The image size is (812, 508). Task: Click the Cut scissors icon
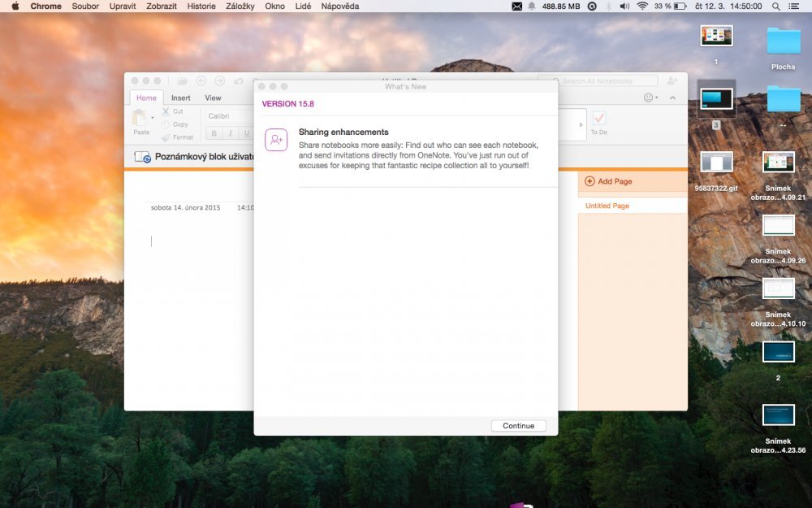click(x=166, y=111)
